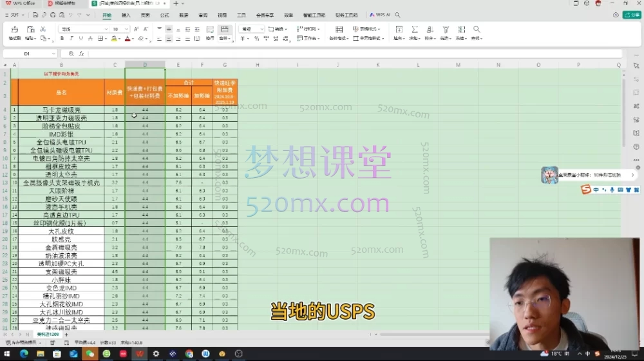Click the Cut scissors icon
Image resolution: width=644 pixels, height=361 pixels.
(x=43, y=29)
